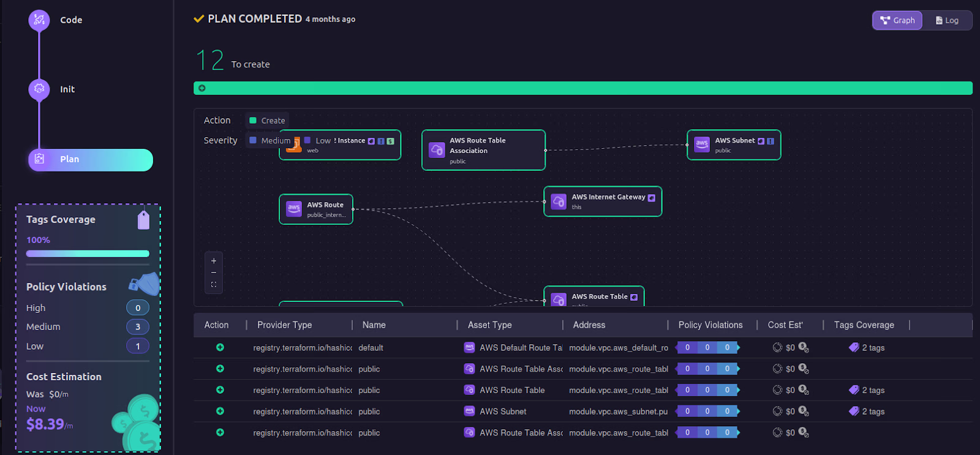Image resolution: width=980 pixels, height=455 pixels.
Task: Switch to Log view
Action: [947, 20]
